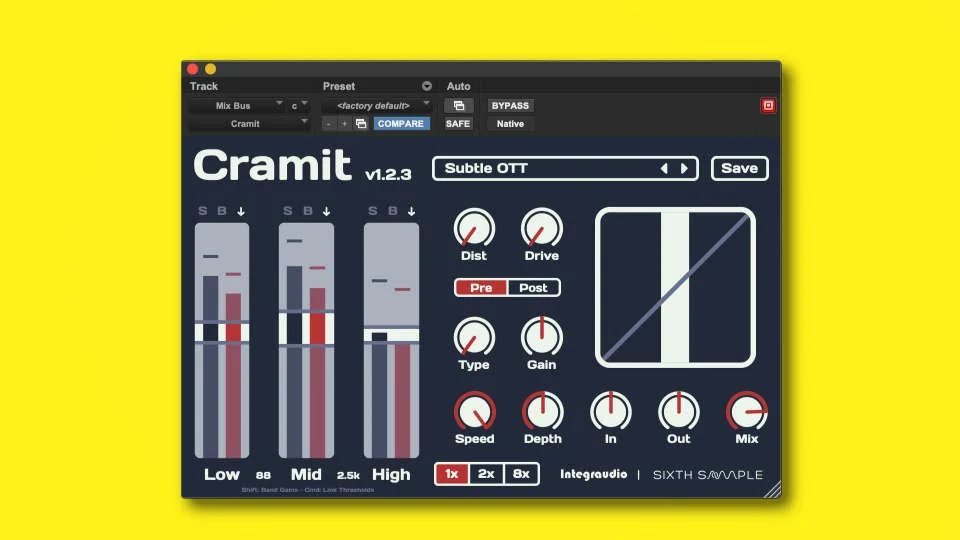The image size is (960, 540).
Task: Click the High band threshold meter
Action: coord(391,340)
